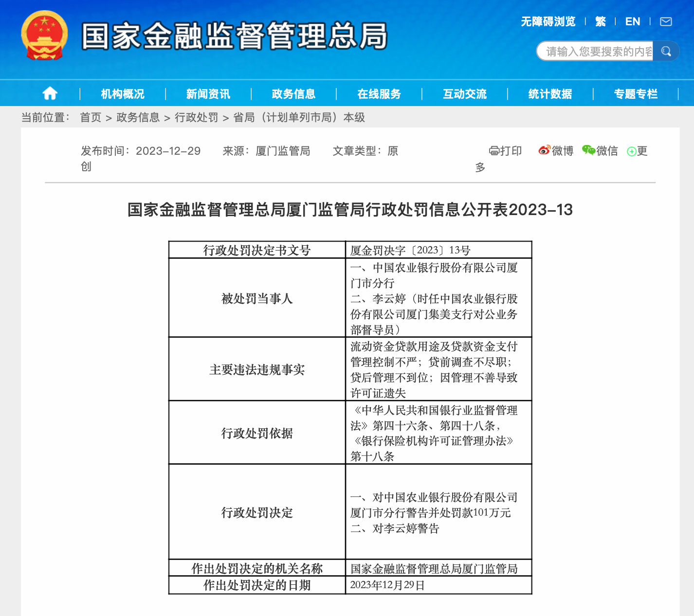This screenshot has width=694, height=616.
Task: Focus the site search input field
Action: click(x=595, y=51)
